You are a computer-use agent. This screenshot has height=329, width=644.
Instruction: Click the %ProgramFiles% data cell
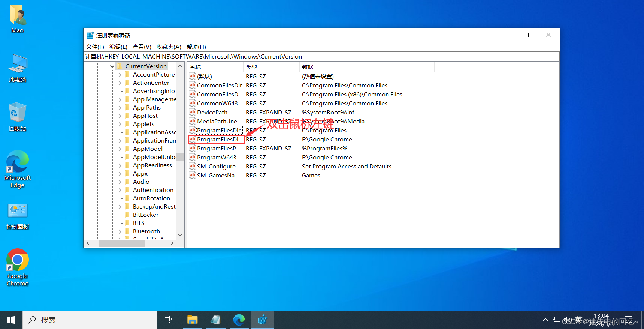coord(324,148)
